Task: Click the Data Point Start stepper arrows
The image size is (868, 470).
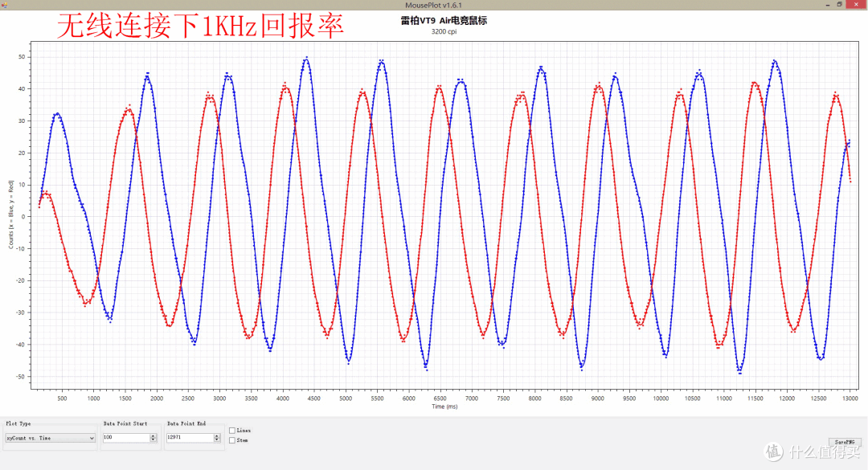Action: pyautogui.click(x=154, y=437)
